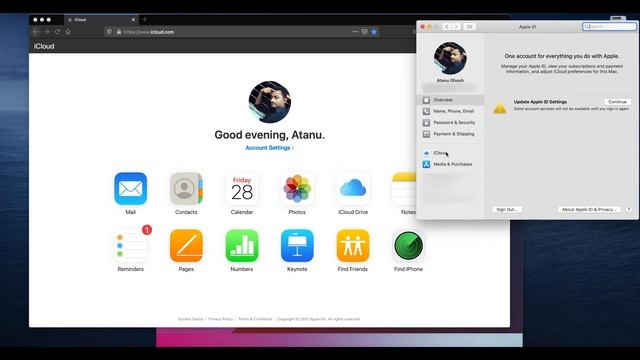The image size is (640, 360).
Task: Open the Reminders app icon
Action: click(x=131, y=246)
